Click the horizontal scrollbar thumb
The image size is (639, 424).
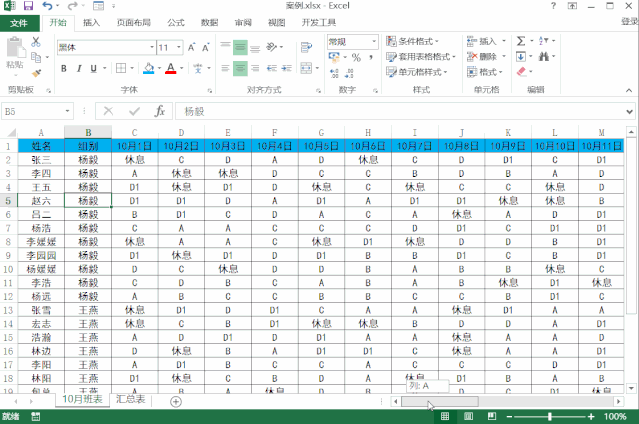[440, 402]
